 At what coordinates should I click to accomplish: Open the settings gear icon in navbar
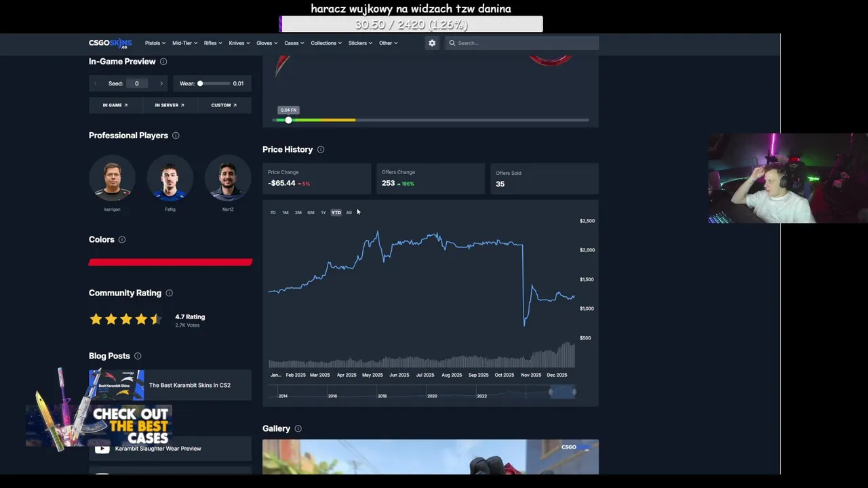pos(432,43)
